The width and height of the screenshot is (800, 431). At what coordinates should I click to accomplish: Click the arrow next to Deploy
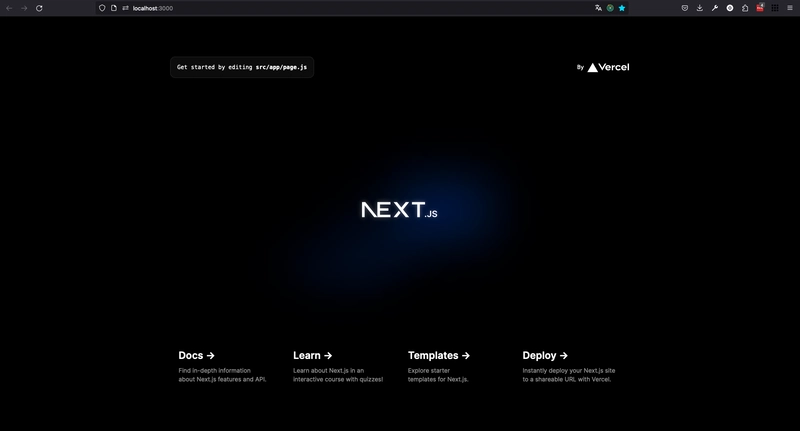[564, 356]
